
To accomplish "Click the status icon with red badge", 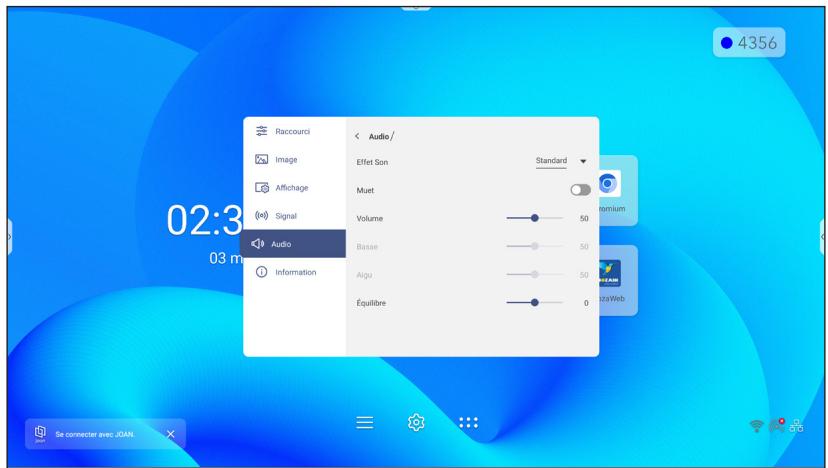I will [x=777, y=425].
